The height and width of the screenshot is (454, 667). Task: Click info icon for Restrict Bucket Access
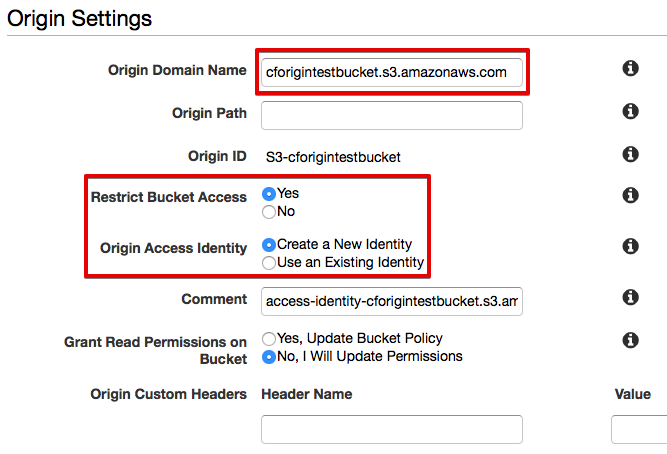click(630, 195)
